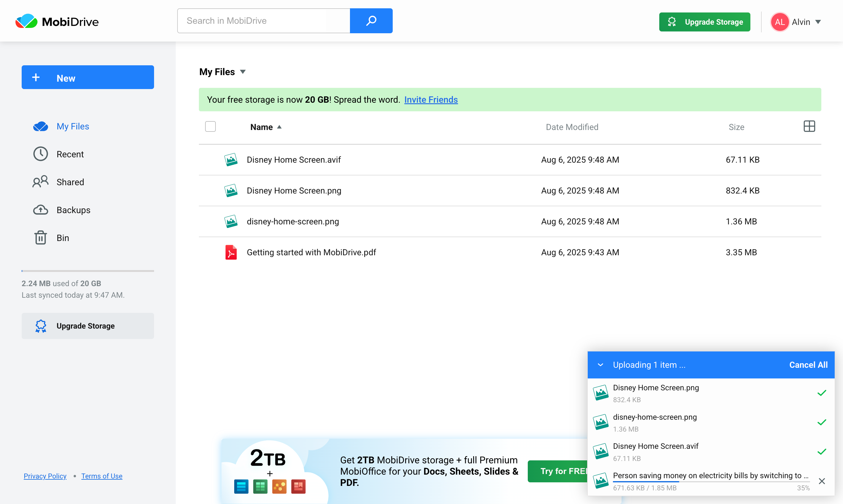Click the search magnifier icon
843x504 pixels.
[371, 20]
